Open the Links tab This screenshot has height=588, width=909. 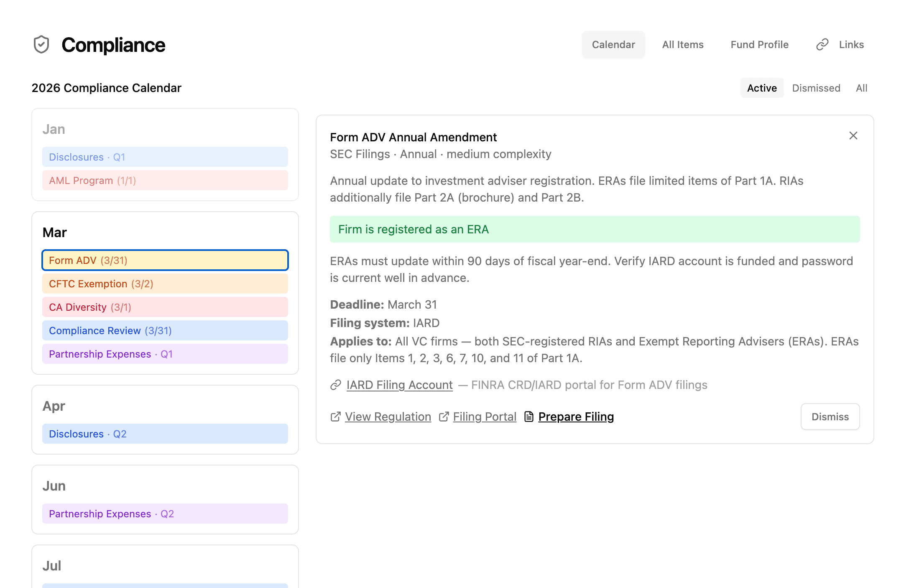[840, 45]
